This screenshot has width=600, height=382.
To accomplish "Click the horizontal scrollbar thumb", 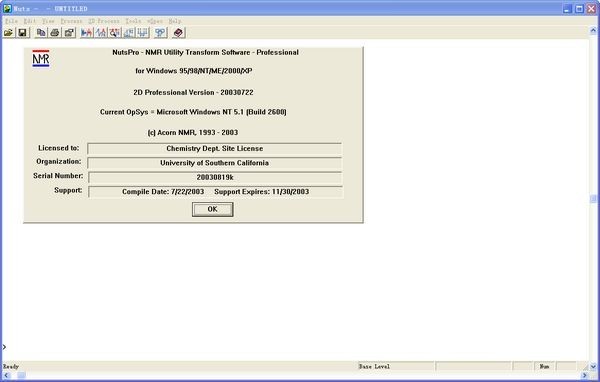I will tap(22, 375).
